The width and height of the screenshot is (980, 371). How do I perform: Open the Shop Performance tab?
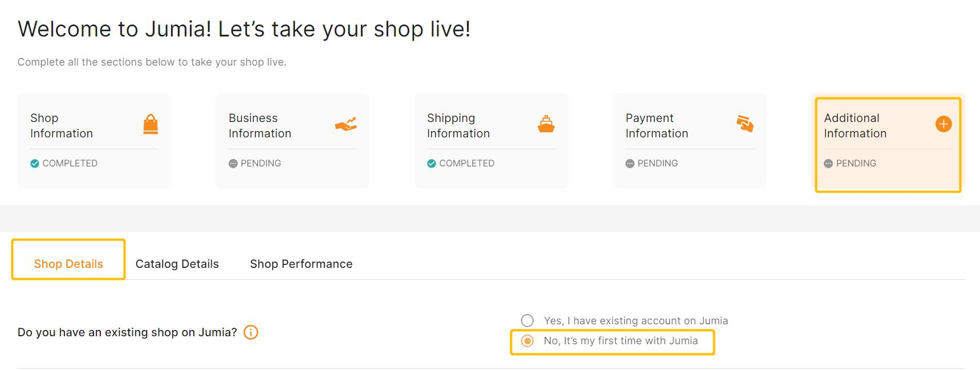(301, 264)
